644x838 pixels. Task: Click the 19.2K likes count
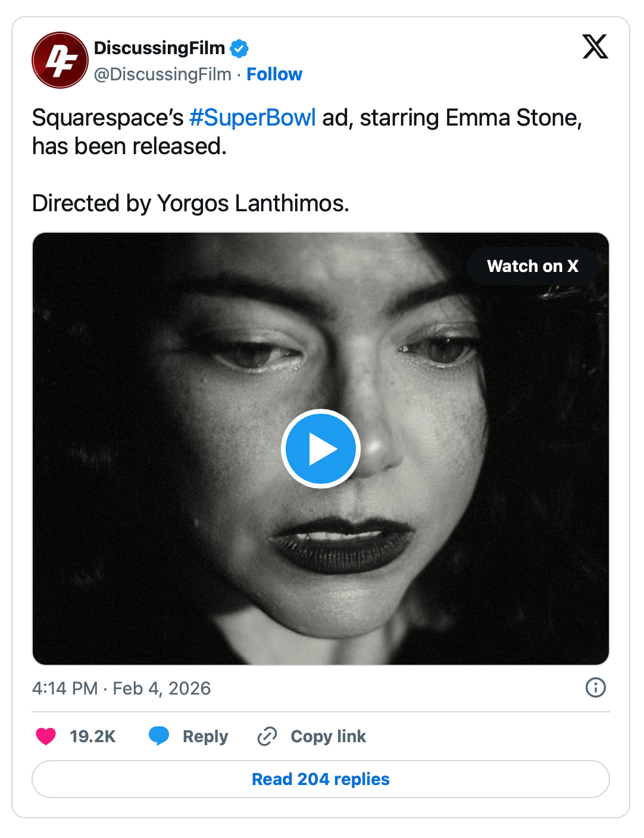click(x=93, y=736)
